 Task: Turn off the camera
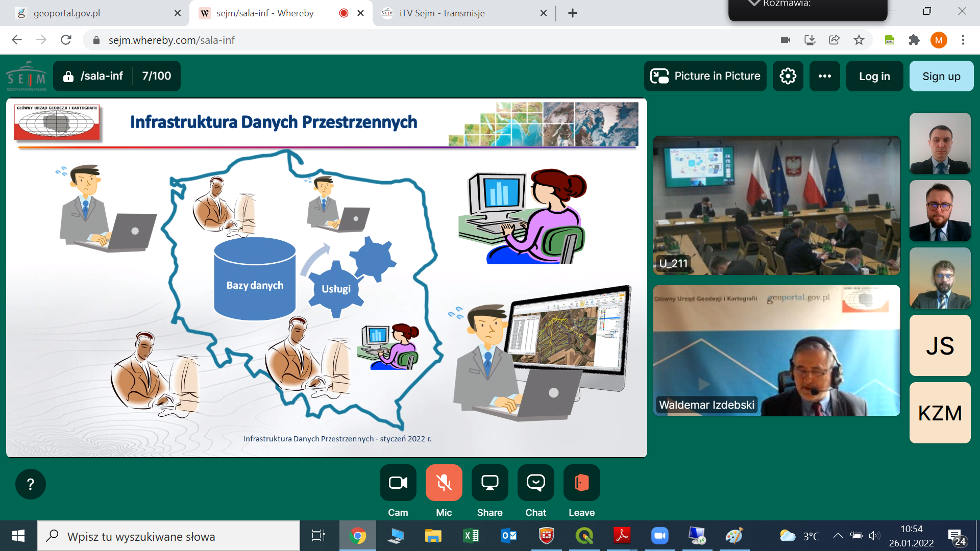(398, 482)
